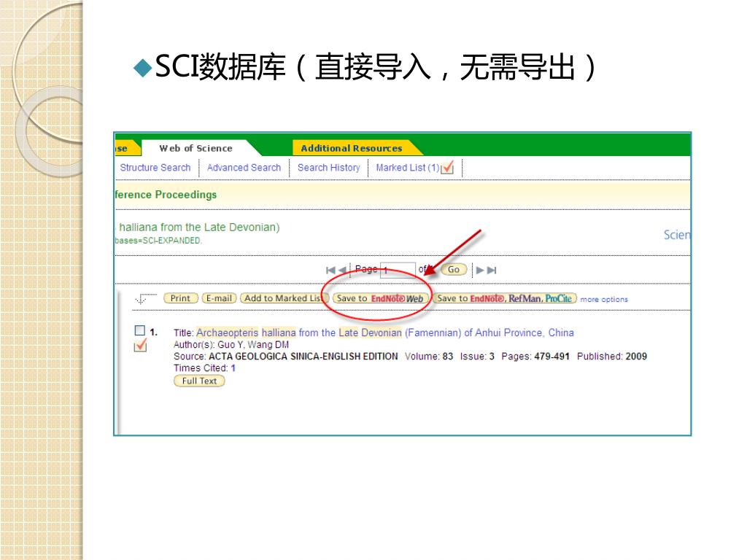Viewport: 747px width, 560px height.
Task: Click the dotted select-arrow icon left of Print
Action: [145, 298]
